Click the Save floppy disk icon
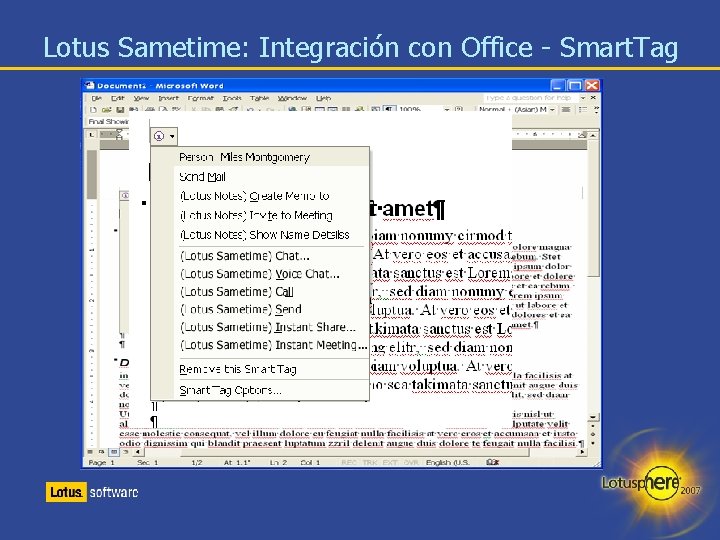This screenshot has width=720, height=540. coord(120,110)
